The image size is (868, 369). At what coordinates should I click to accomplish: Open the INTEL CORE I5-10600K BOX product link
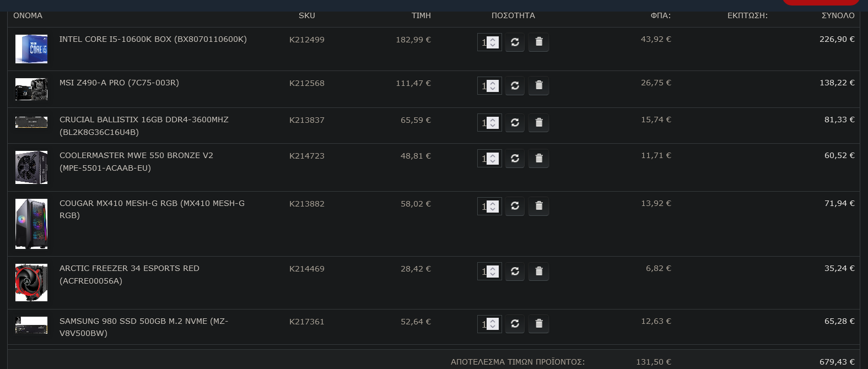click(x=153, y=39)
